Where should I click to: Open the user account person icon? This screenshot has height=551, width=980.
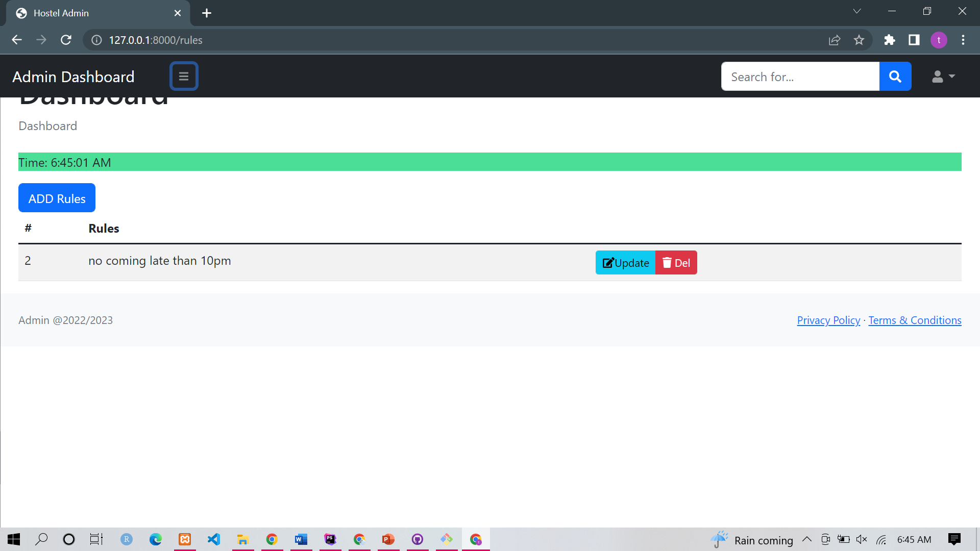pyautogui.click(x=937, y=77)
